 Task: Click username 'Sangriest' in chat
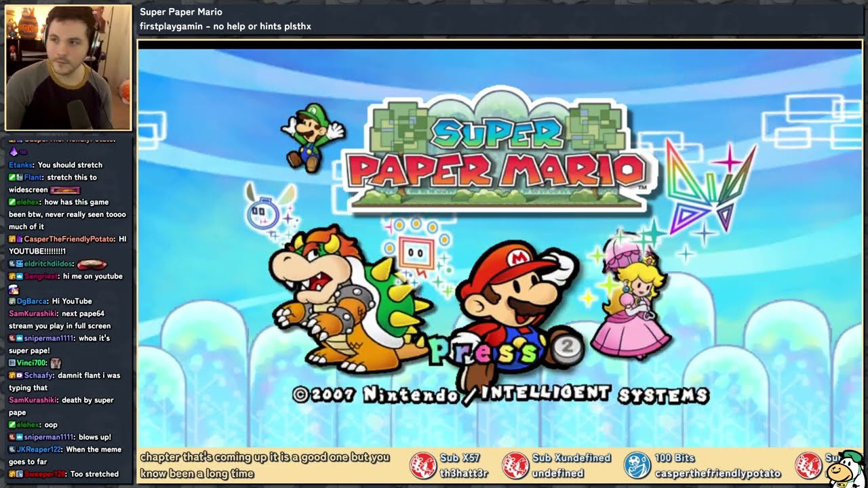40,276
